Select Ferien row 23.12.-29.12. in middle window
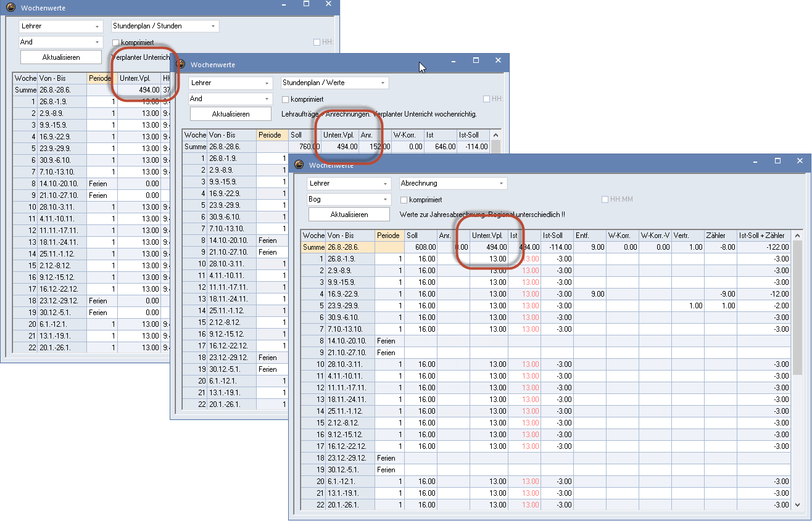 pos(236,358)
